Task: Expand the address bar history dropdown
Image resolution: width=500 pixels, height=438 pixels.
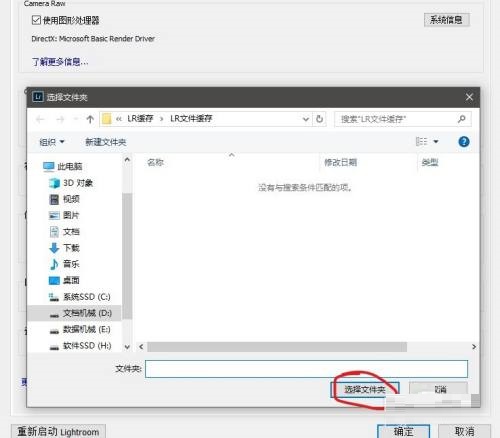Action: click(x=305, y=119)
